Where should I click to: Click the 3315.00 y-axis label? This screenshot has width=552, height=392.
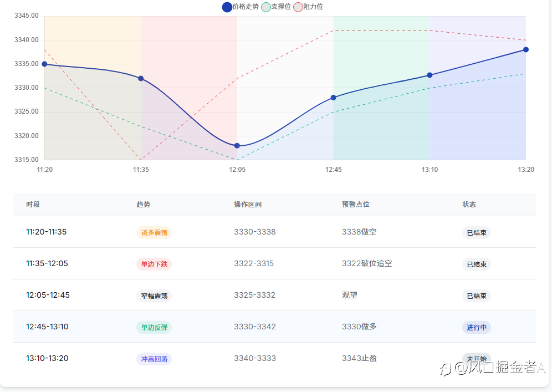[27, 160]
